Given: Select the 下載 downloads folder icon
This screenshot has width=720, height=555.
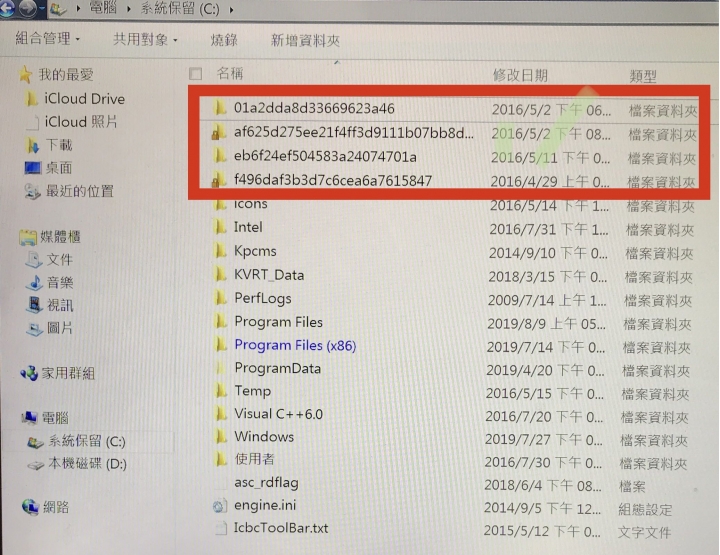Looking at the screenshot, I should [33, 145].
